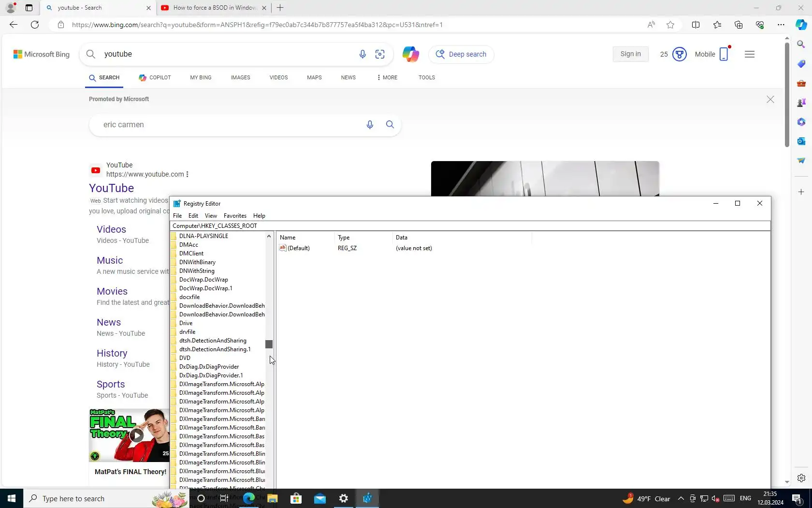This screenshot has height=508, width=812.
Task: Click the Registry Editor address bar
Action: coord(470,226)
